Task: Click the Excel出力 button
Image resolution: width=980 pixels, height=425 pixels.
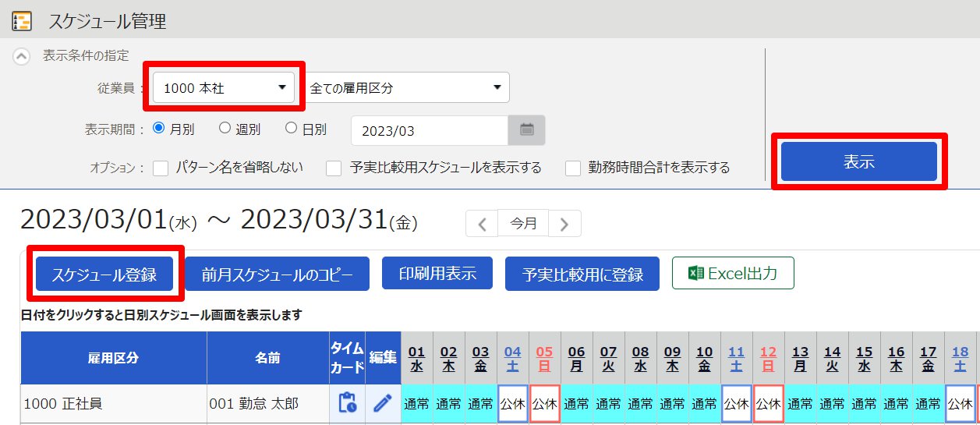Action: pyautogui.click(x=733, y=273)
